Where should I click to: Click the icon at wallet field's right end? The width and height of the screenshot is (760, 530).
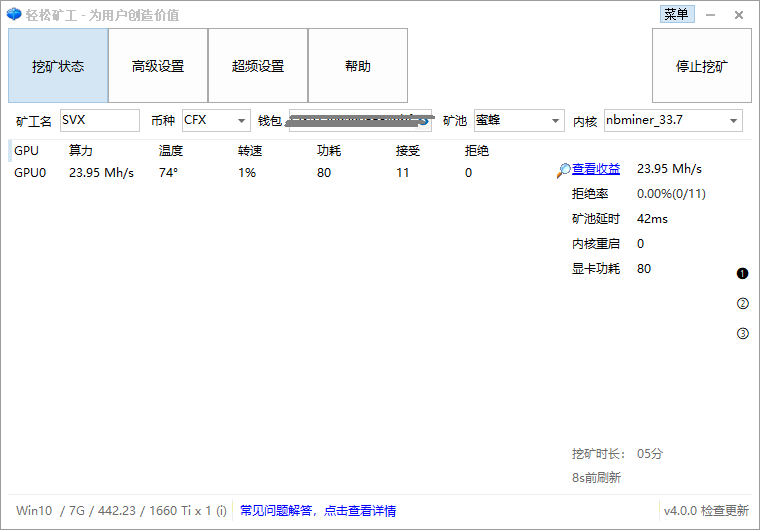click(424, 121)
